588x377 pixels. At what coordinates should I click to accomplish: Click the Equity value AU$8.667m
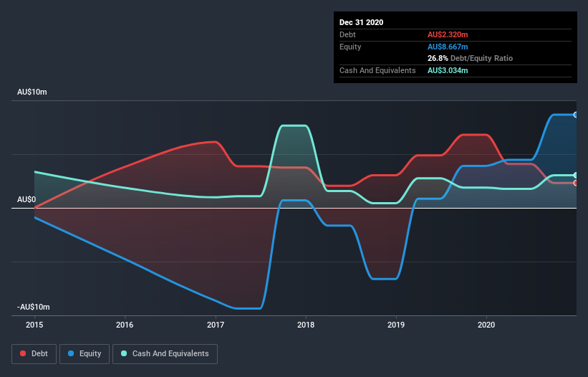448,47
